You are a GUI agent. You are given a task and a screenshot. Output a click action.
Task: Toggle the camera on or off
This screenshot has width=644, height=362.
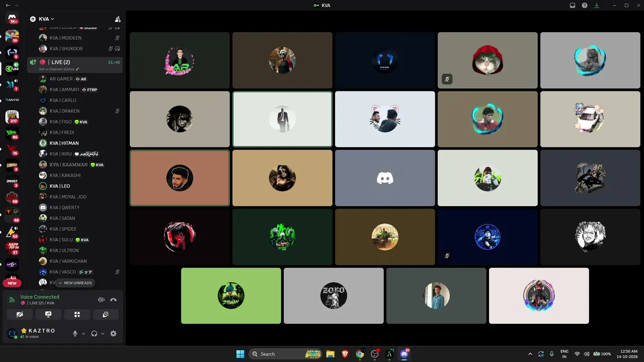(x=20, y=314)
